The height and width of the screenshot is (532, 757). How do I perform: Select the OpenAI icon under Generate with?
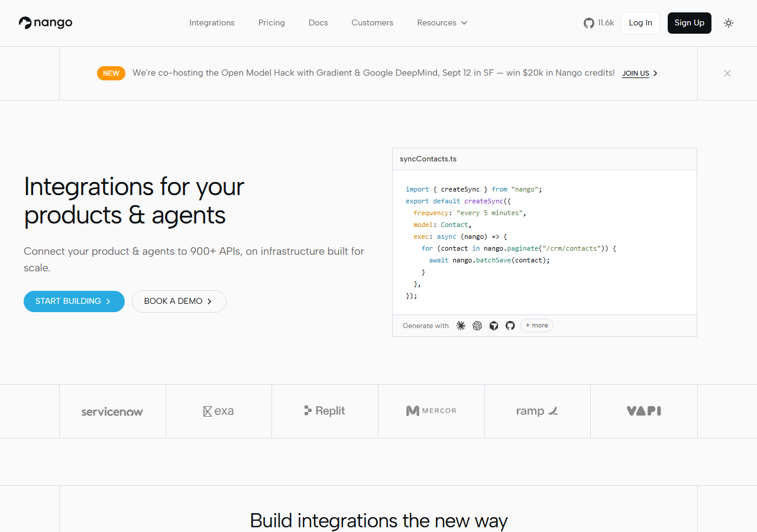[477, 326]
